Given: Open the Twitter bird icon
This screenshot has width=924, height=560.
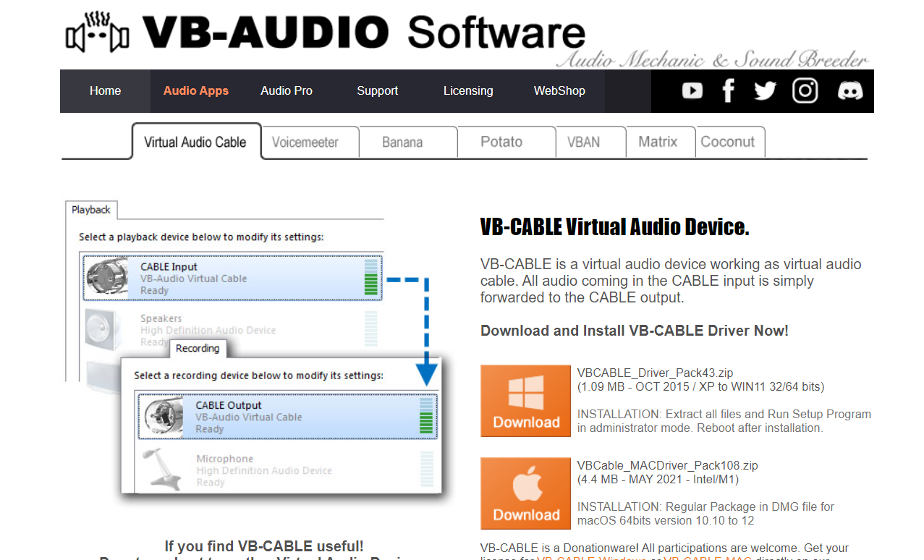Looking at the screenshot, I should point(765,90).
